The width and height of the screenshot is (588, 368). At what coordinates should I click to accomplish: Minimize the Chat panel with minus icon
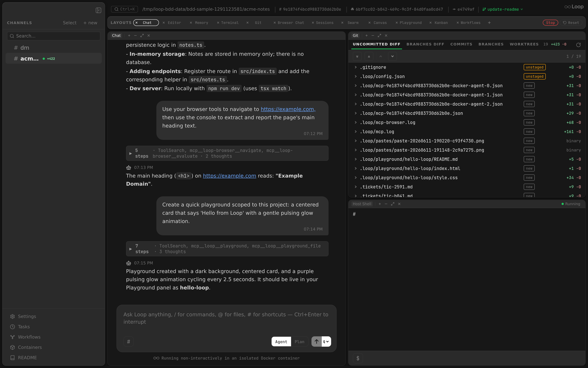pos(135,36)
